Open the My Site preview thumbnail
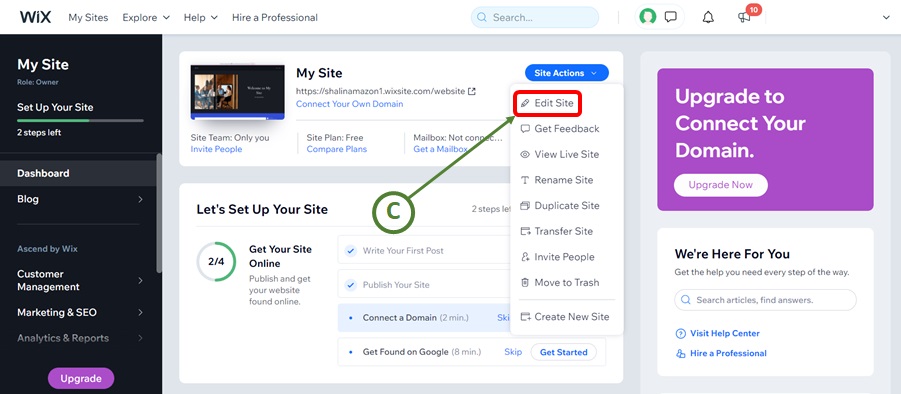Screen dimensions: 901x394 237,92
